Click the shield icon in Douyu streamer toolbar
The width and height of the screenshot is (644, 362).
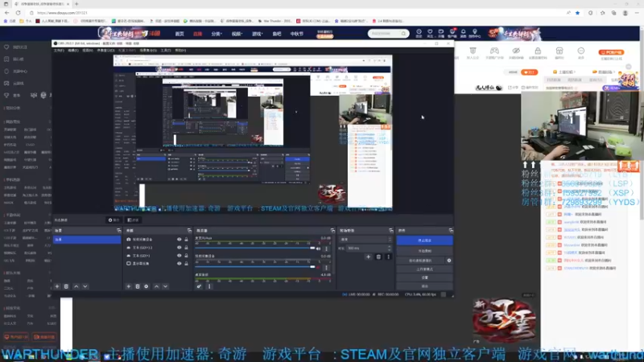point(473,51)
